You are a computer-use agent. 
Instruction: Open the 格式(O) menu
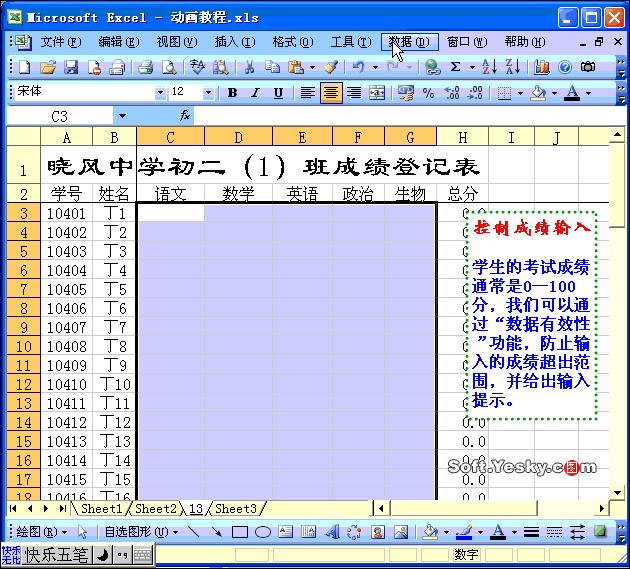click(x=292, y=42)
